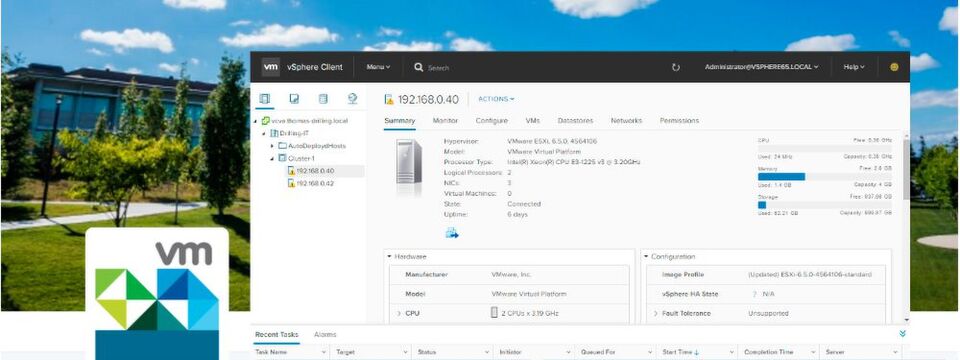Click the Cluster-1 cluster icon
960x360 pixels.
coord(282,158)
